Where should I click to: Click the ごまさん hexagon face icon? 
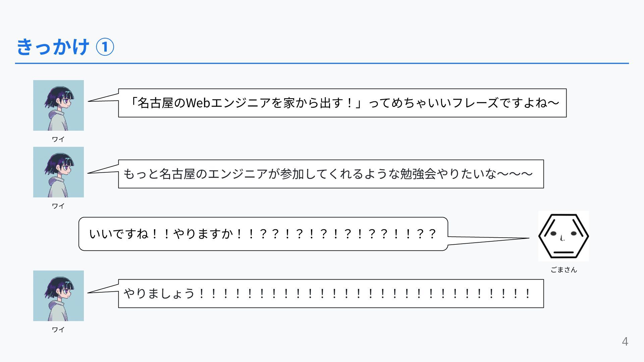[563, 236]
